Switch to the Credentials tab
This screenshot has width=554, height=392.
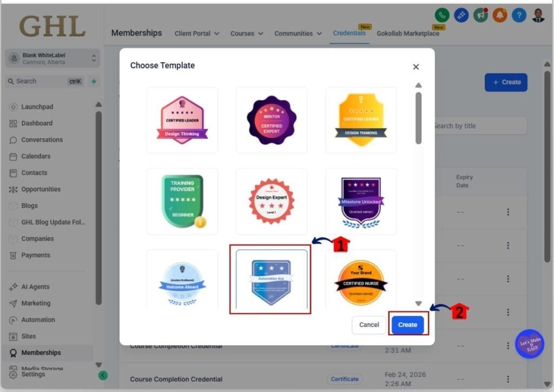349,33
